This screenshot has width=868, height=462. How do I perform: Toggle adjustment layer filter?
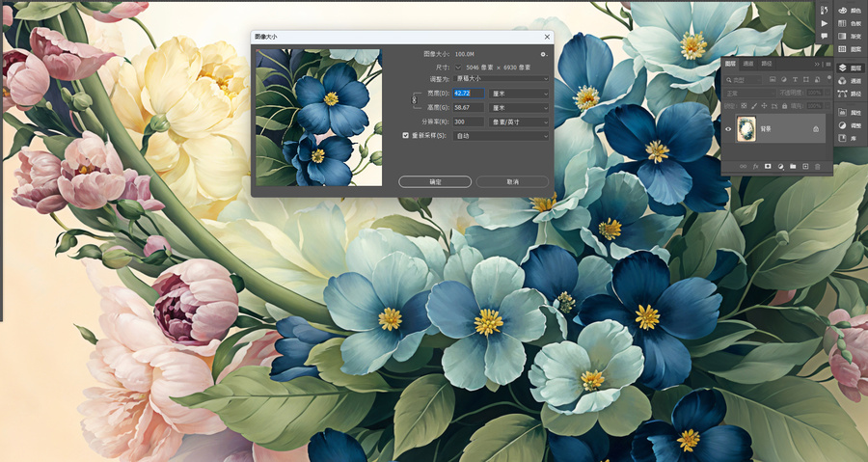coord(783,80)
